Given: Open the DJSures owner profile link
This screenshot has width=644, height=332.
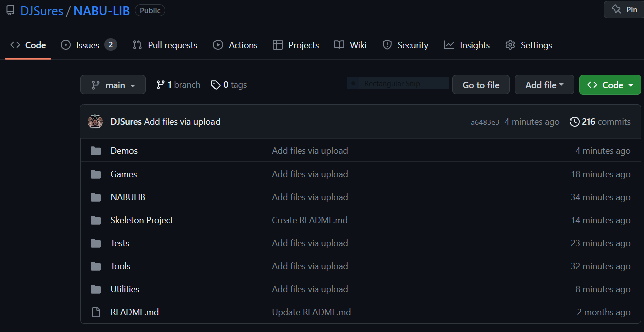Looking at the screenshot, I should pos(41,11).
